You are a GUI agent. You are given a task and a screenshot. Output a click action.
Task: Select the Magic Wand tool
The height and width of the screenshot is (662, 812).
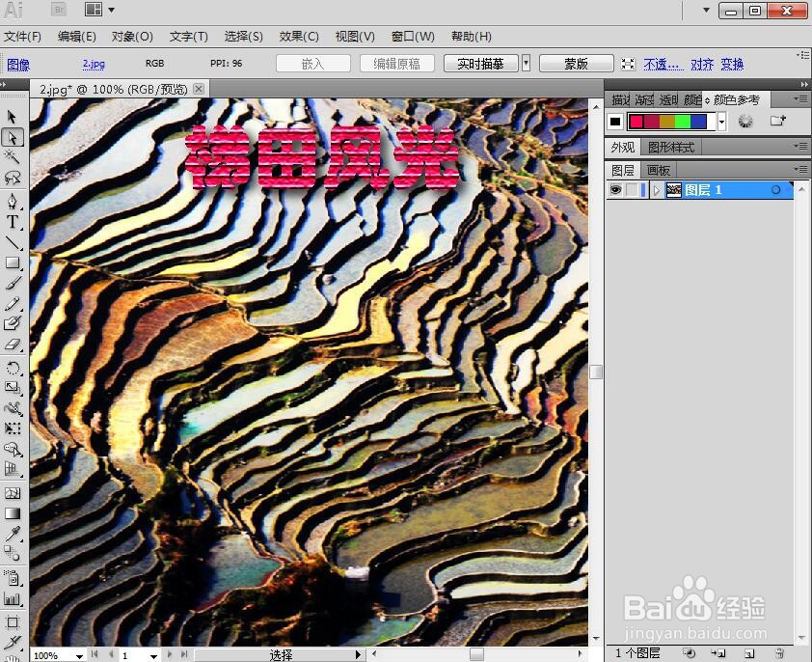[x=13, y=157]
